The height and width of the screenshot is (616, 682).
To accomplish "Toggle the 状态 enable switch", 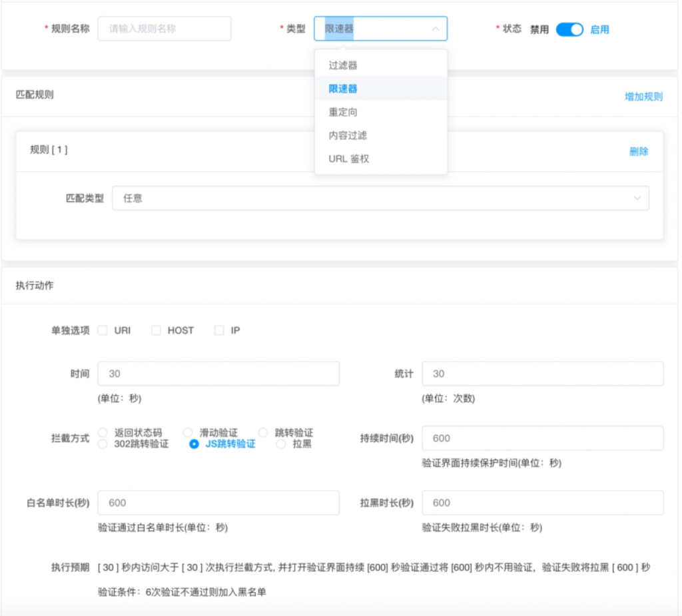I will click(569, 29).
